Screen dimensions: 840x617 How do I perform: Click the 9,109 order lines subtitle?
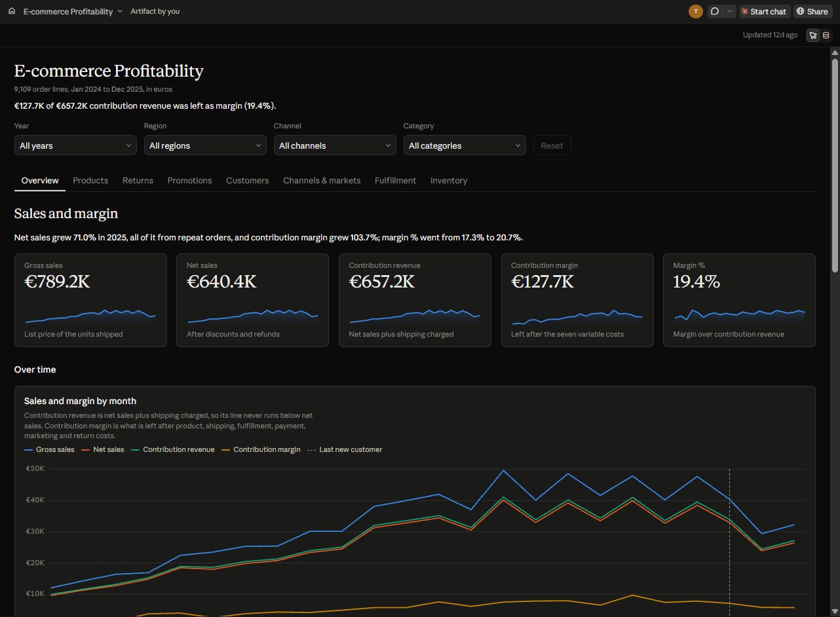coord(93,89)
